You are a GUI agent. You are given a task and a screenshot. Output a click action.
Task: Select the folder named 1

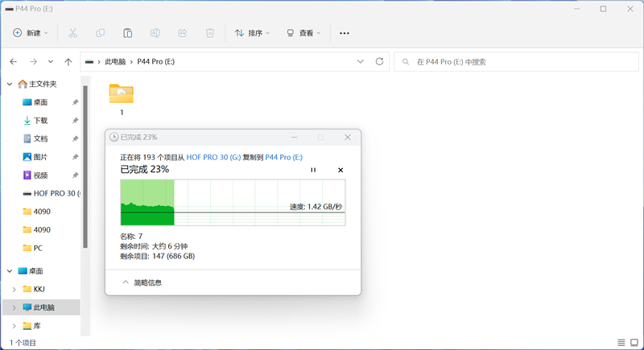click(x=122, y=100)
